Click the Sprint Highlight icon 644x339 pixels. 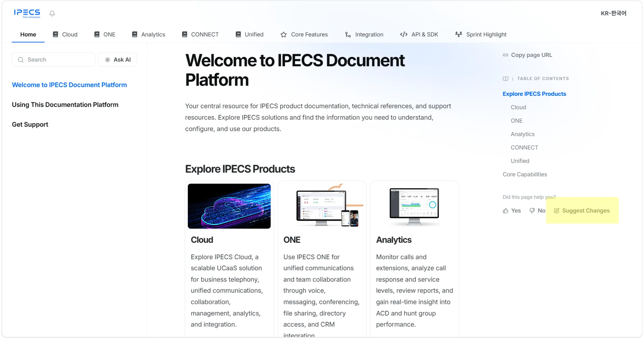[458, 34]
